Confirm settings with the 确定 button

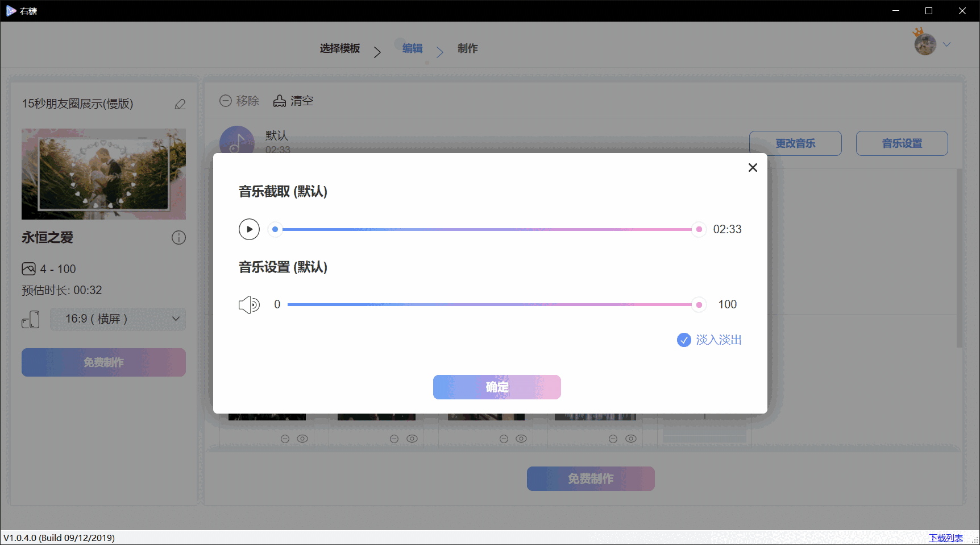coord(496,387)
